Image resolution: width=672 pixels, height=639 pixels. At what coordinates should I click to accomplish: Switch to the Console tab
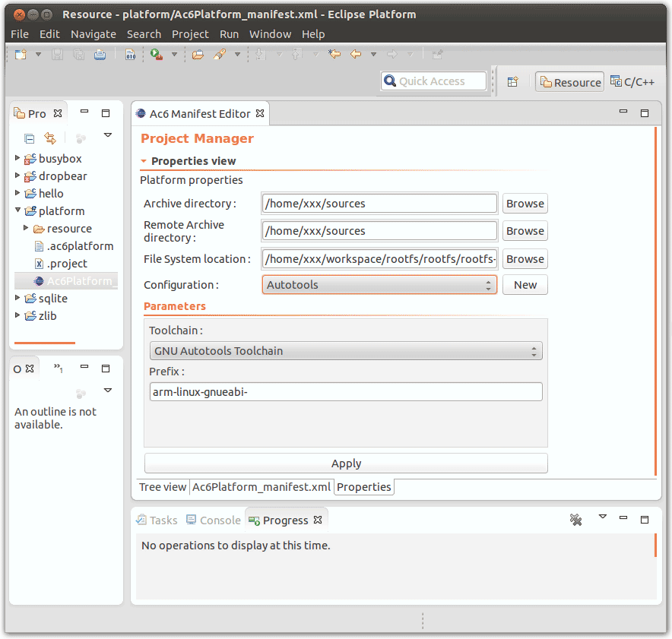pos(214,520)
